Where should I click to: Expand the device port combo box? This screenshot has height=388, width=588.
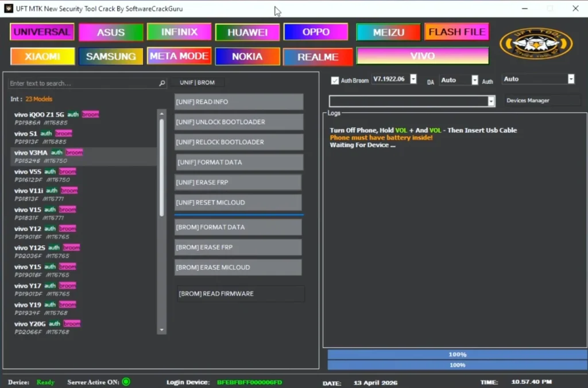(x=491, y=101)
